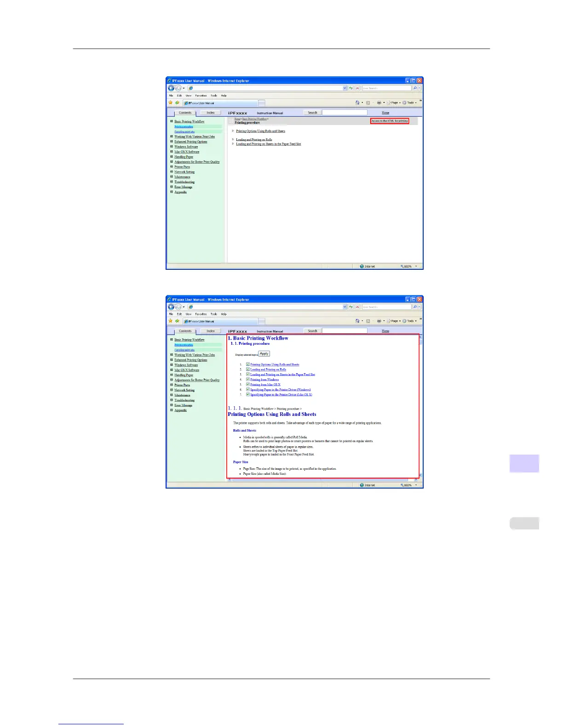
Task: Open Favorites menu in upper browser
Action: point(201,96)
